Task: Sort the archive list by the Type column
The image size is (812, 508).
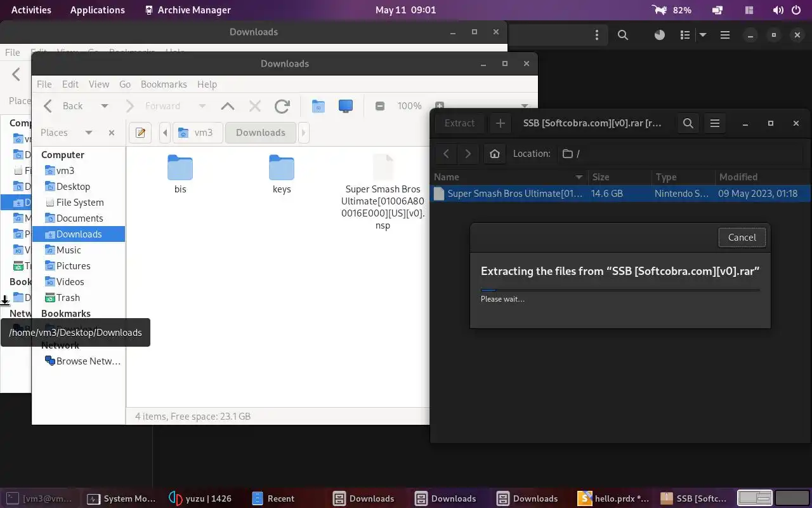Action: point(683,177)
